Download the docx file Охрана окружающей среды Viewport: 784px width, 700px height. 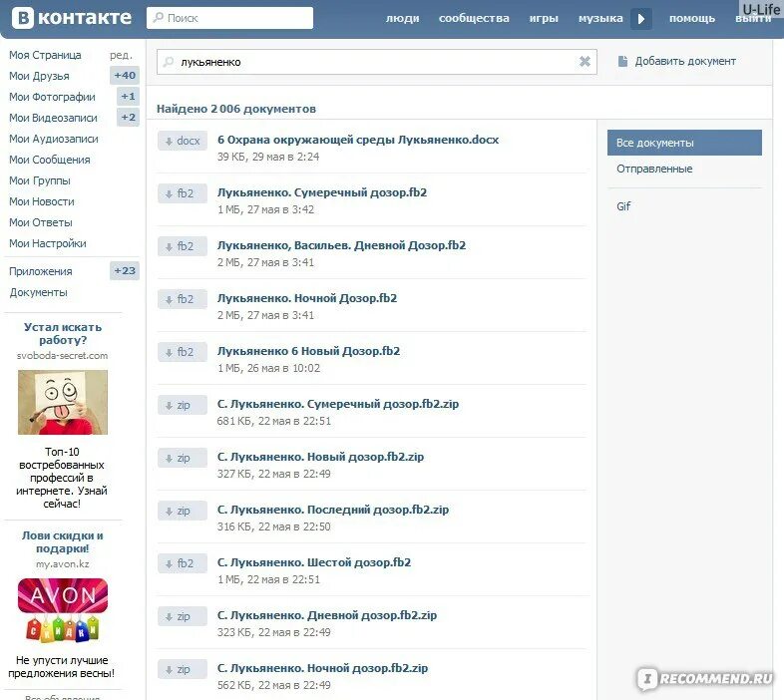[183, 141]
